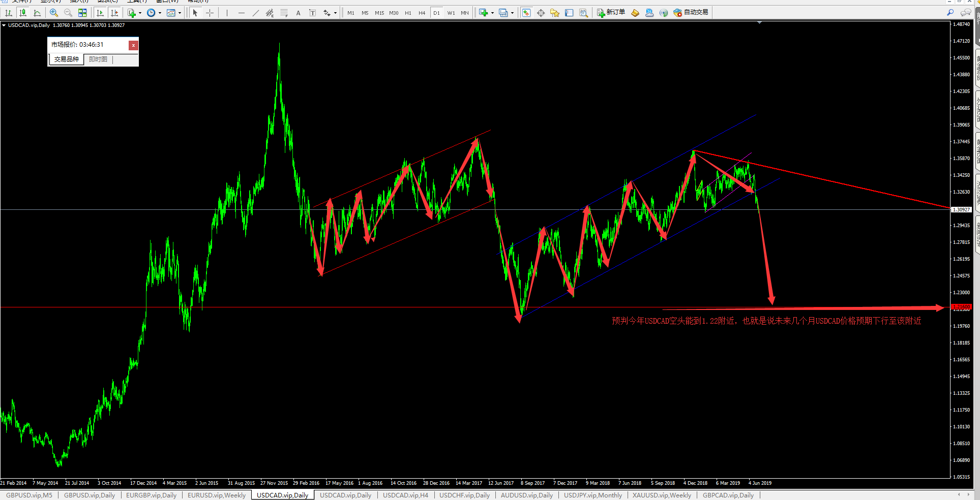Image resolution: width=980 pixels, height=500 pixels.
Task: Expand the indicators list dropdown arrow
Action: (x=140, y=13)
